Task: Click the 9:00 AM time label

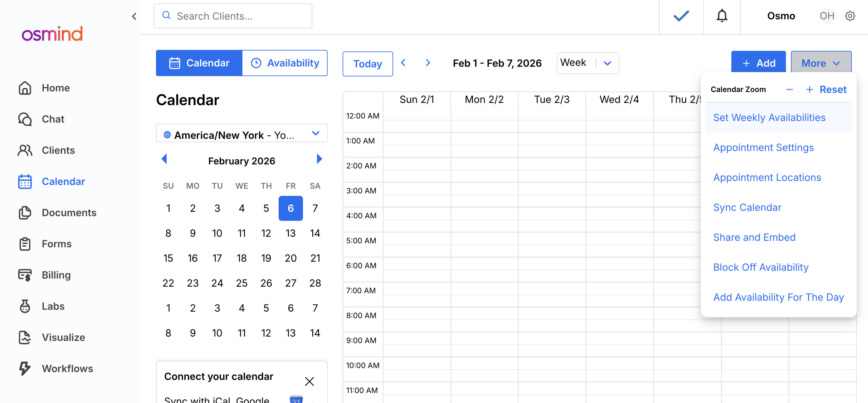Action: coord(361,340)
